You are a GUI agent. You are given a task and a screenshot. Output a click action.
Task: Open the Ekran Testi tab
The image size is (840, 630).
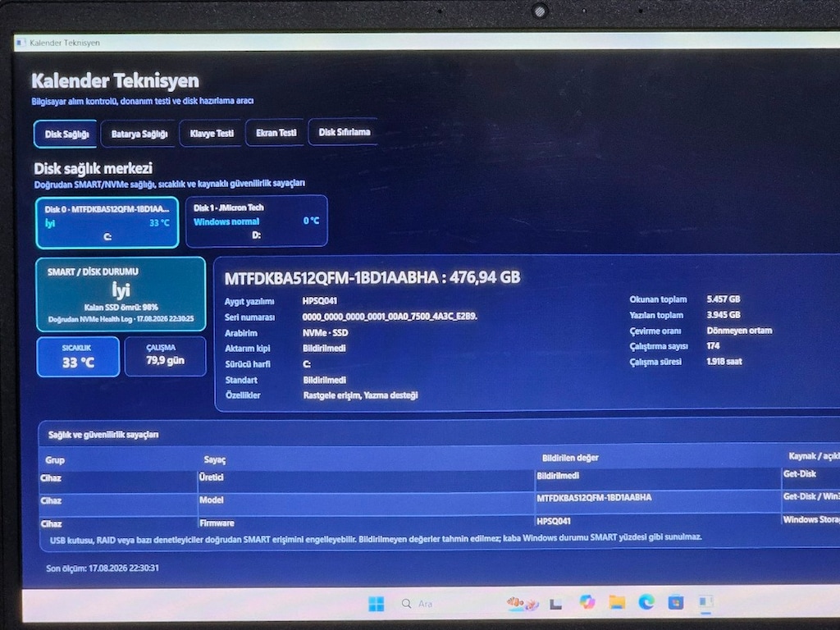point(276,132)
